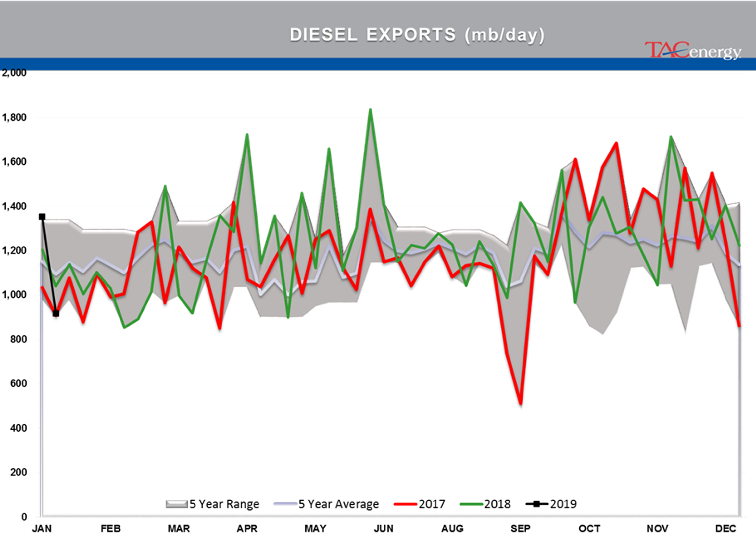Click the OCT x-axis label
The width and height of the screenshot is (756, 548).
tap(589, 529)
